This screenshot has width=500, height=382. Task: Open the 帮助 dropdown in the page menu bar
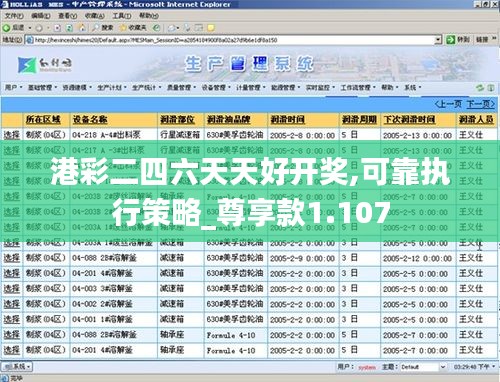pos(390,88)
